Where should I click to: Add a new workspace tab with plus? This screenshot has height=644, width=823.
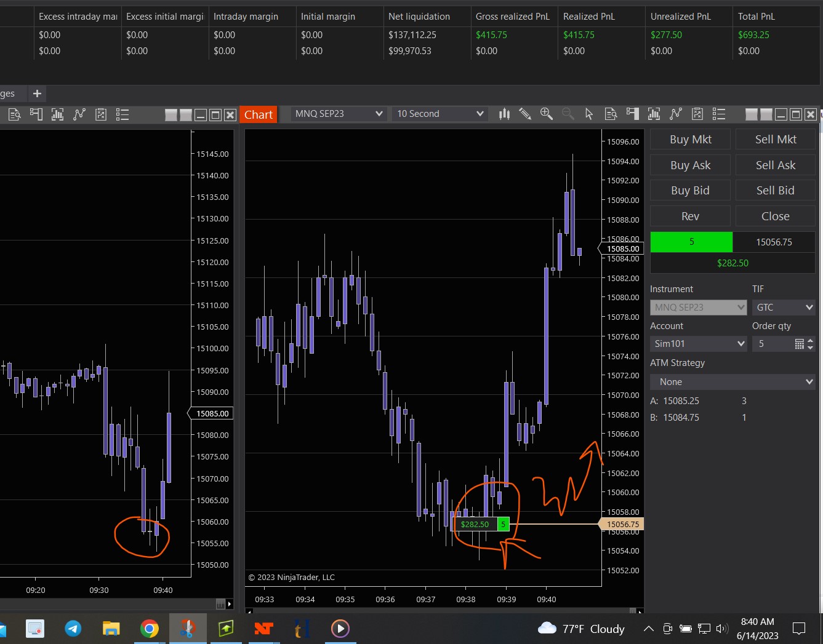[37, 93]
